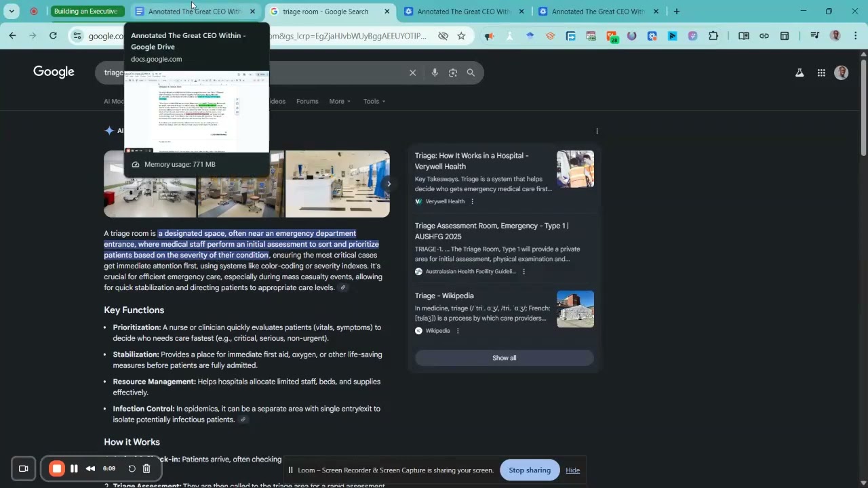Start voice search with the microphone icon

(x=435, y=73)
